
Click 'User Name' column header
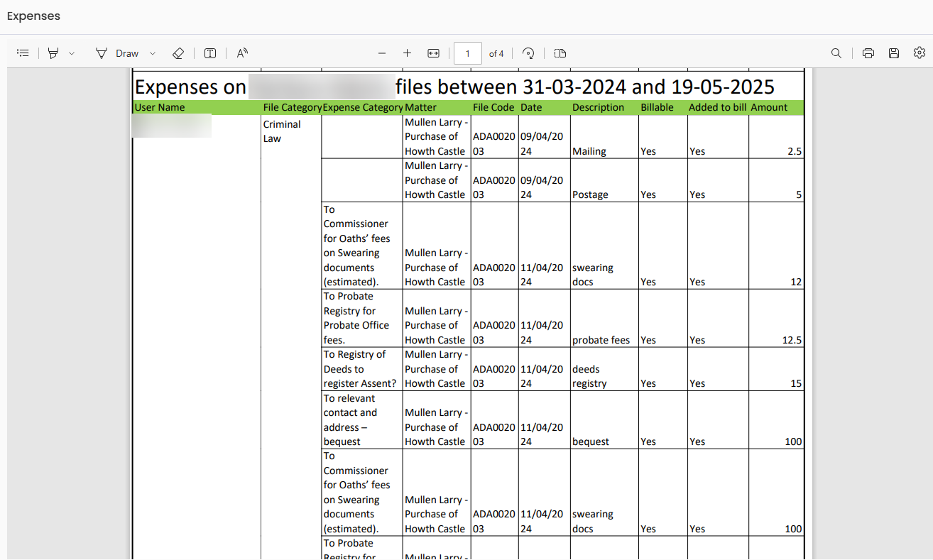click(160, 107)
